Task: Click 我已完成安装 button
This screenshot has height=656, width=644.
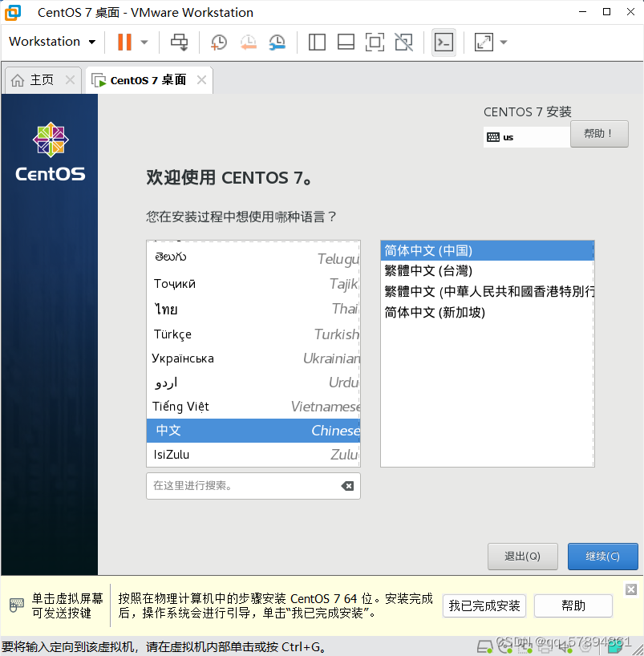Action: (x=484, y=605)
